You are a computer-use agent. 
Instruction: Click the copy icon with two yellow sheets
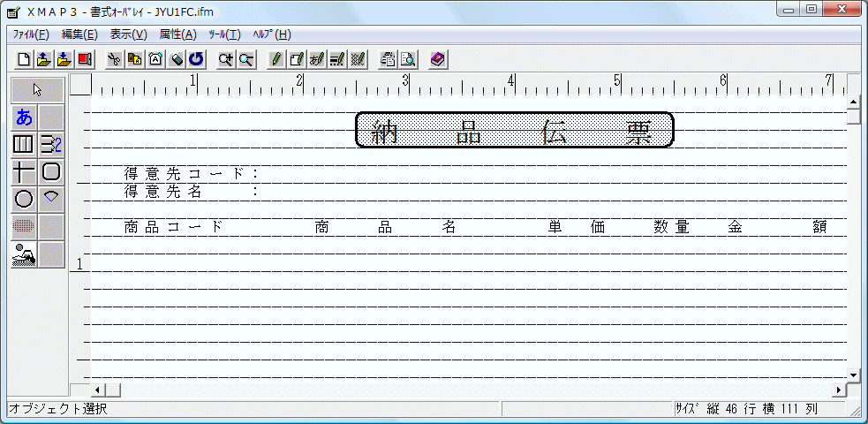click(x=134, y=59)
